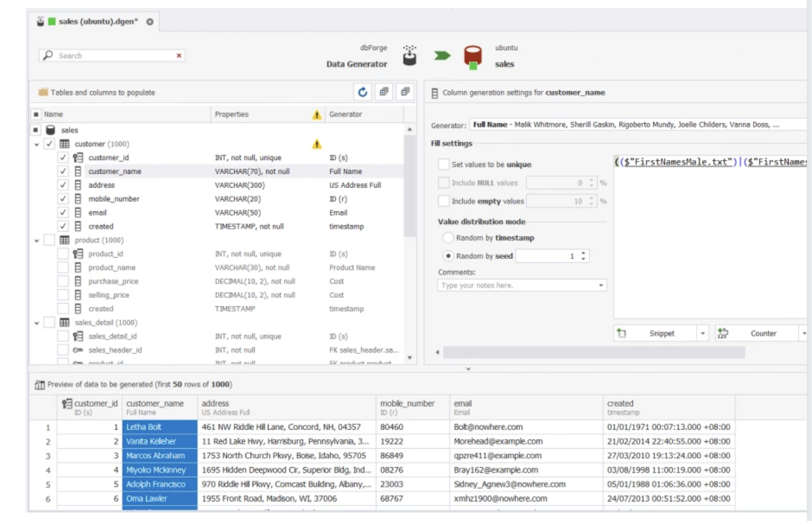This screenshot has width=812, height=521.
Task: Click the Generator column header
Action: point(364,114)
